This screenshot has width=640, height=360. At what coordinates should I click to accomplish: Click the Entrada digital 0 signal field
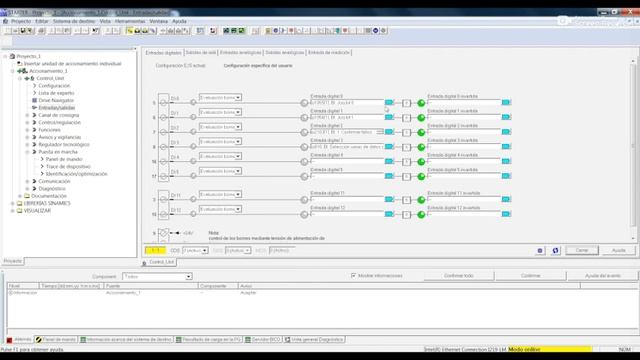(x=347, y=102)
